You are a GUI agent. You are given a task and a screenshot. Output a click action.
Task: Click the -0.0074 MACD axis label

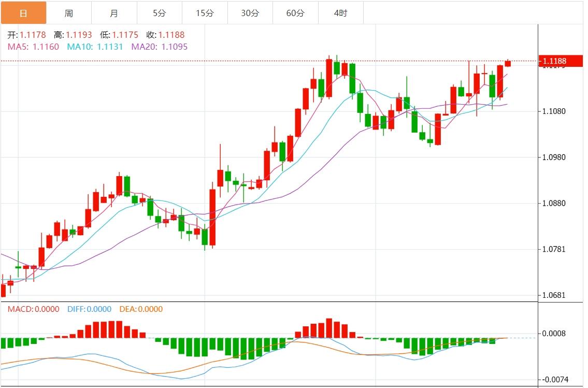coord(555,380)
